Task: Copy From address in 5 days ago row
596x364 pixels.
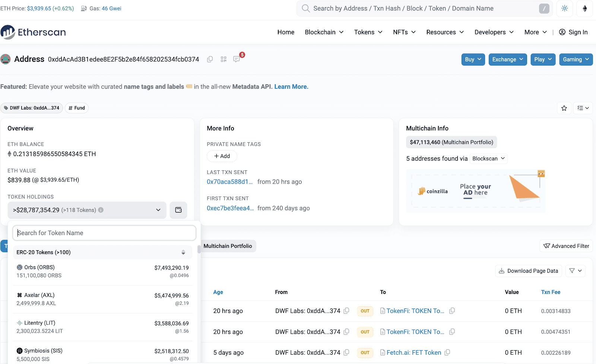Action: 346,352
